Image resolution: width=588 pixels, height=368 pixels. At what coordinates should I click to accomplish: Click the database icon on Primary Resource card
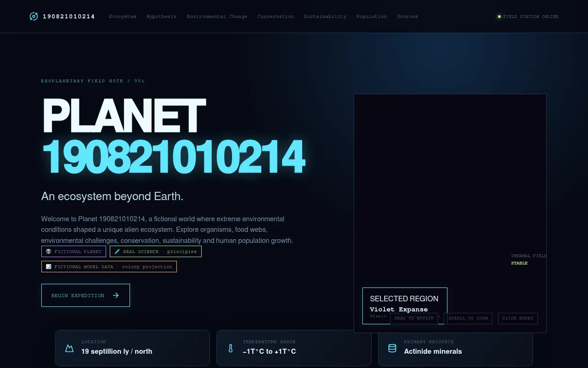tap(392, 348)
